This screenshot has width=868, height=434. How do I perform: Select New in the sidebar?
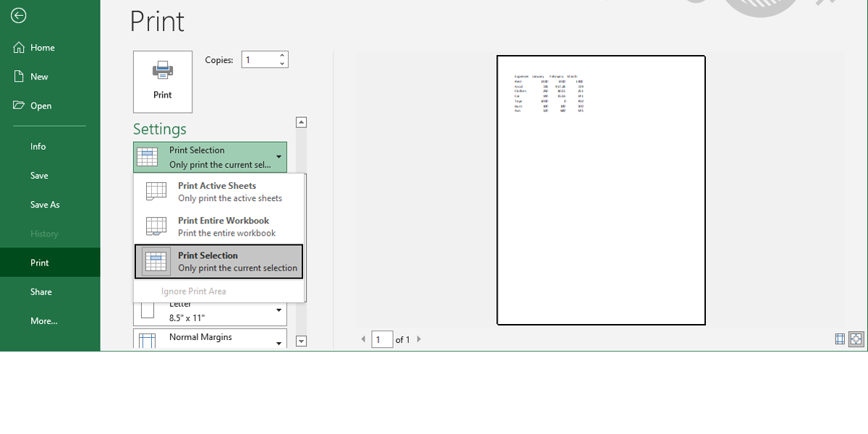pyautogui.click(x=50, y=76)
